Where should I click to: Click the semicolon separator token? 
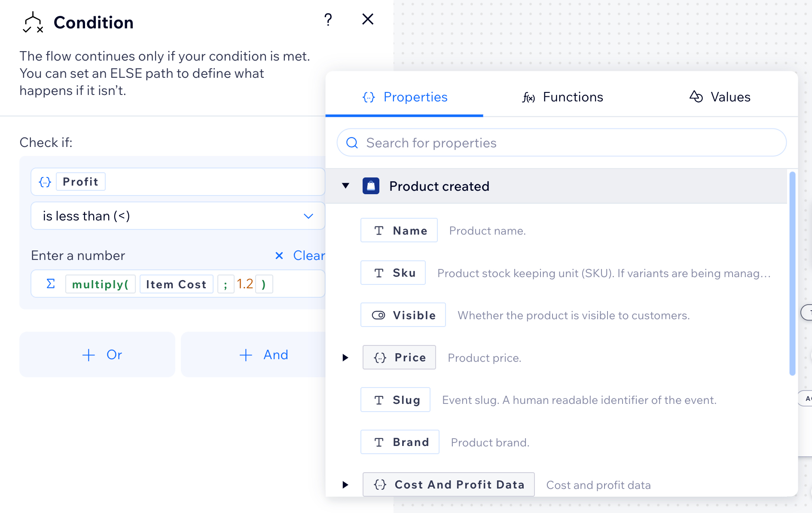[226, 284]
